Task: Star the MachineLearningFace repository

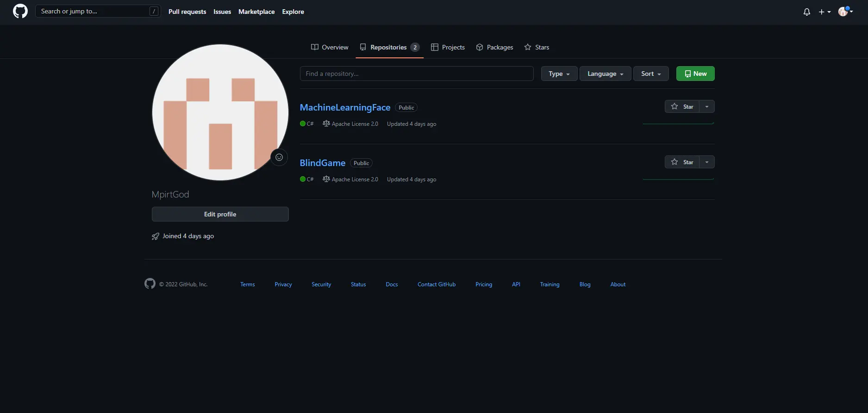Action: [682, 107]
